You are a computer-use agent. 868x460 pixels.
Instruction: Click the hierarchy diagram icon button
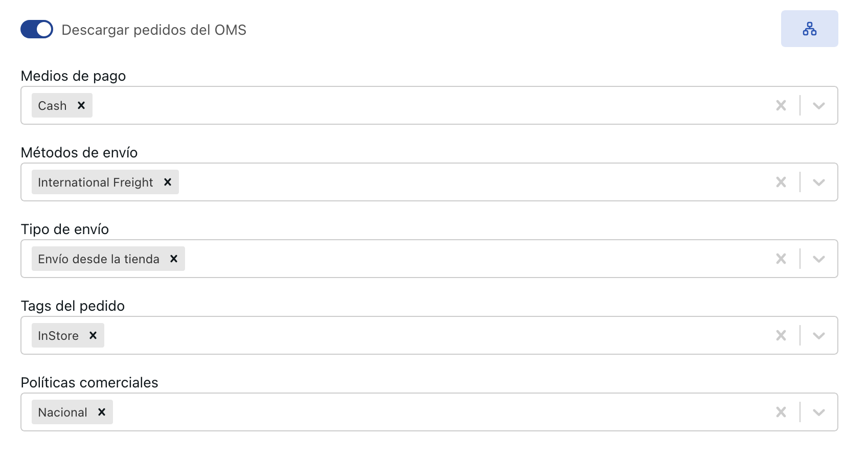point(809,29)
